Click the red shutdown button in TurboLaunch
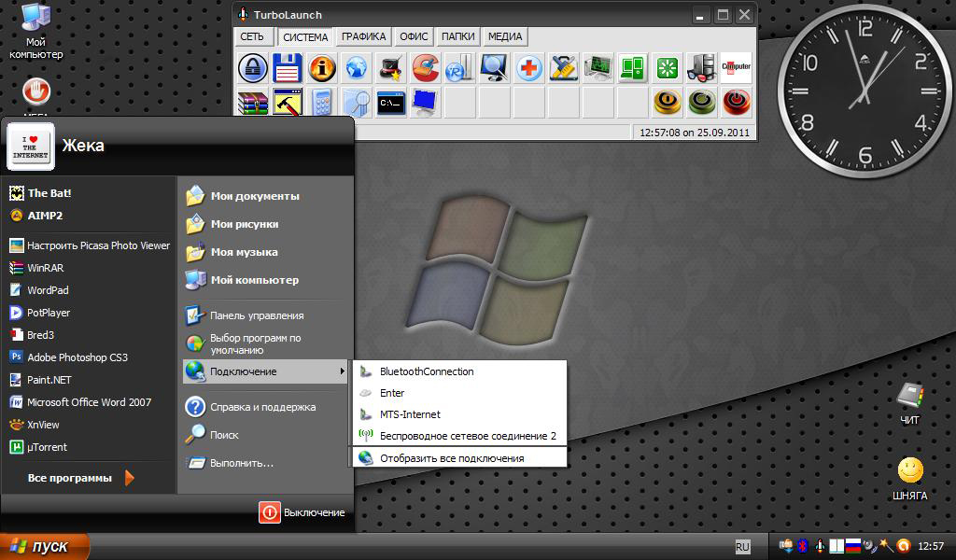 click(x=737, y=102)
